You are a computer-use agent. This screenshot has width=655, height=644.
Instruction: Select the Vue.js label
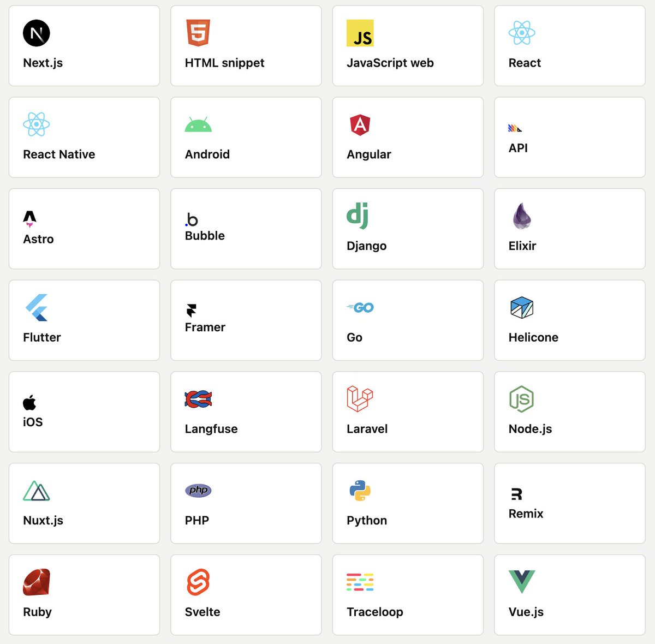526,612
